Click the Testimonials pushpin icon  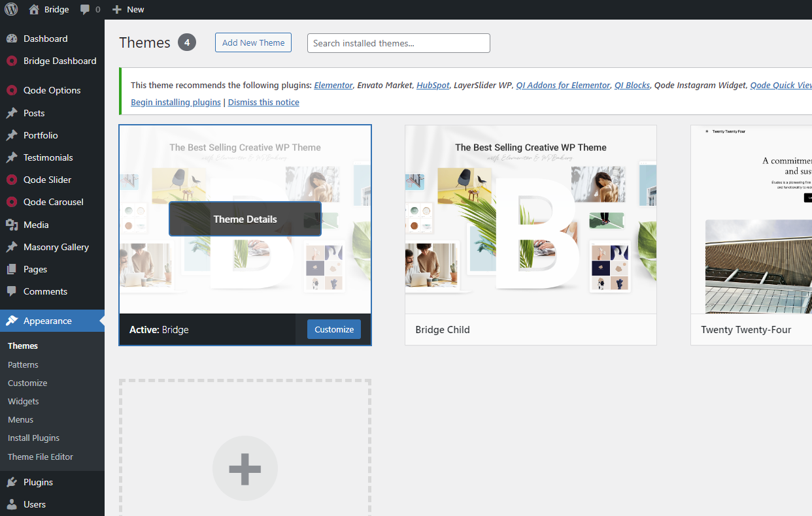(12, 157)
